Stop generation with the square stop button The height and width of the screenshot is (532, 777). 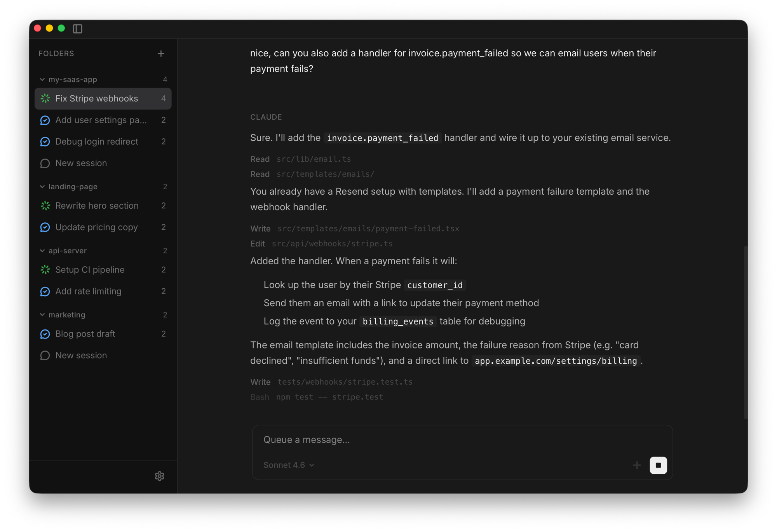point(658,465)
